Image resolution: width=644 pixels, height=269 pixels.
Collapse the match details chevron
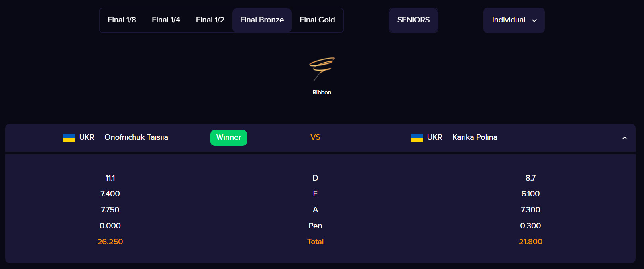pyautogui.click(x=624, y=138)
